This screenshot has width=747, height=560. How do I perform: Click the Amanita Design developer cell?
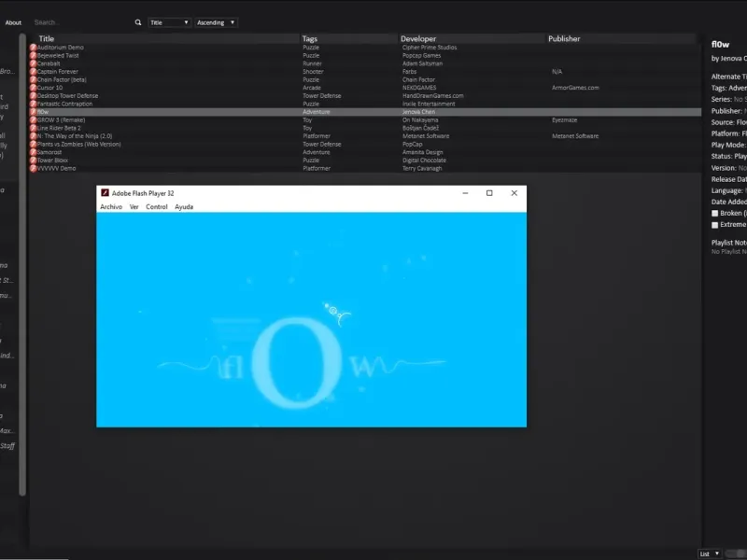pyautogui.click(x=423, y=152)
